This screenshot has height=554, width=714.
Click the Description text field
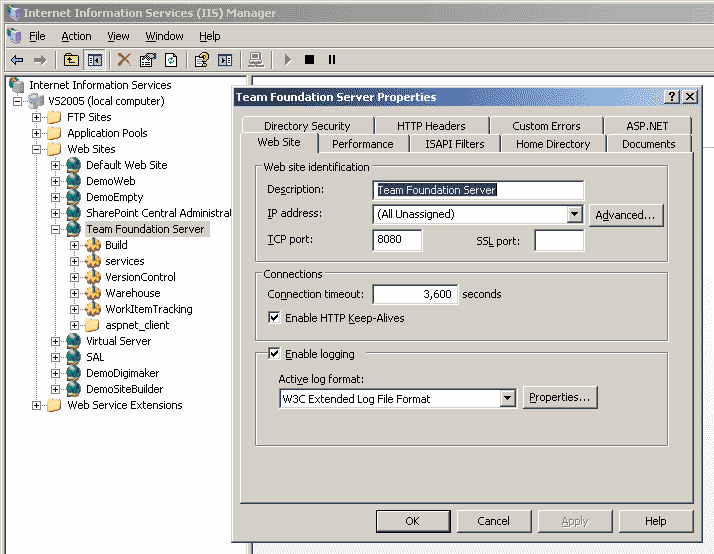478,190
